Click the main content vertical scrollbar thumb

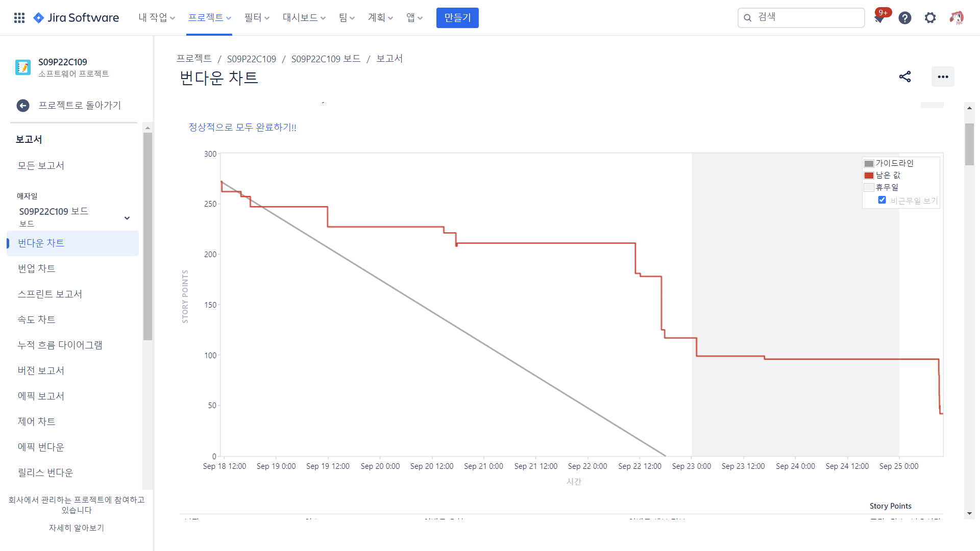click(969, 144)
